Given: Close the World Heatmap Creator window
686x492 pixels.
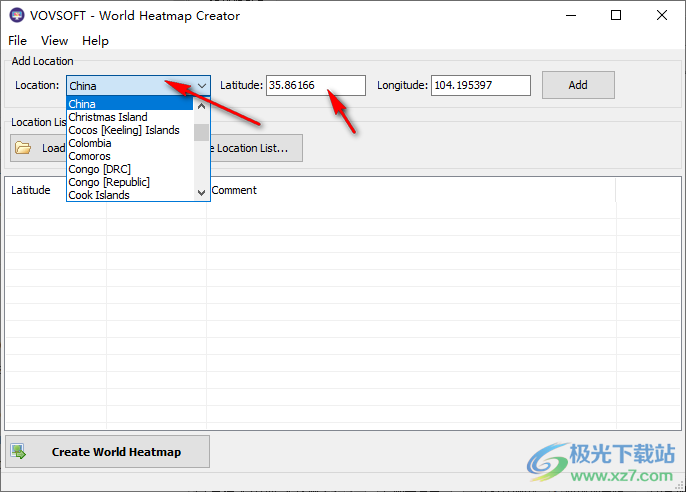Looking at the screenshot, I should pos(662,15).
